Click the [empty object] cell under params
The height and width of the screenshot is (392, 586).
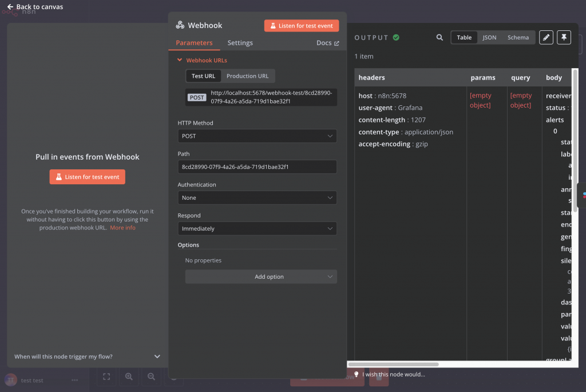[x=481, y=100]
